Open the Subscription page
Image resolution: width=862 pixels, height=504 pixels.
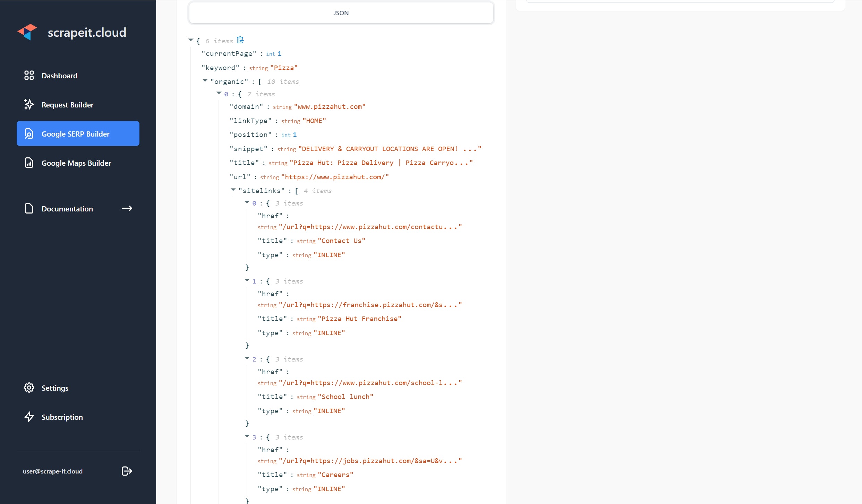78,417
